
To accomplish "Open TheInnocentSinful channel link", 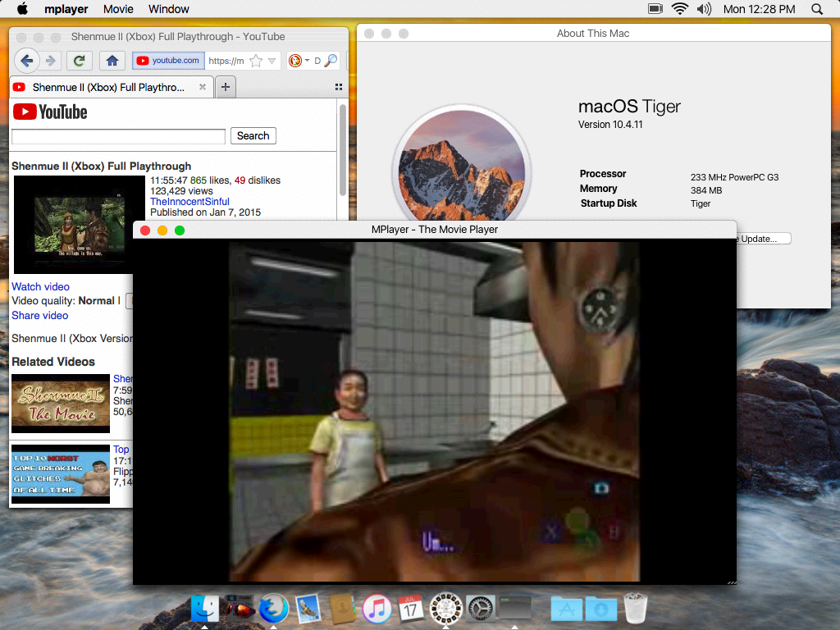I will [189, 202].
